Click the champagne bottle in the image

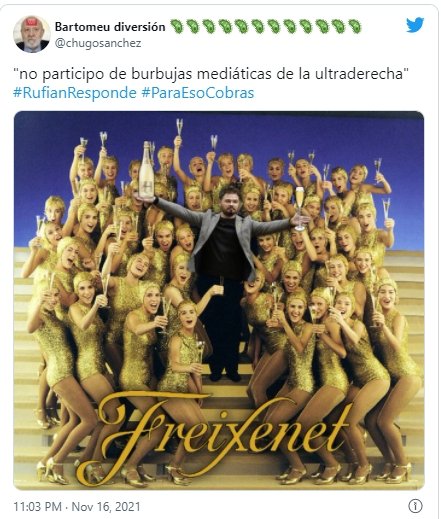146,171
